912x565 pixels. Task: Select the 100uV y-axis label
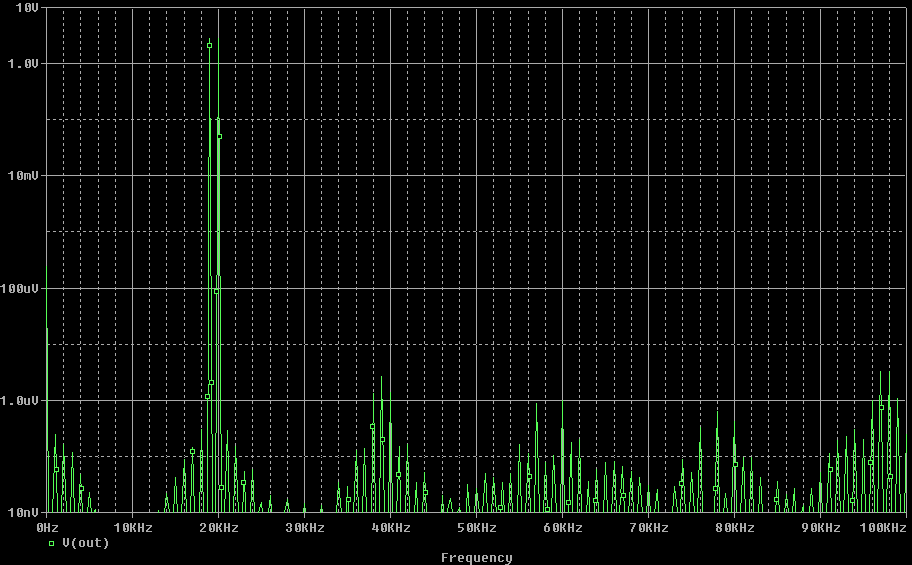click(x=20, y=288)
